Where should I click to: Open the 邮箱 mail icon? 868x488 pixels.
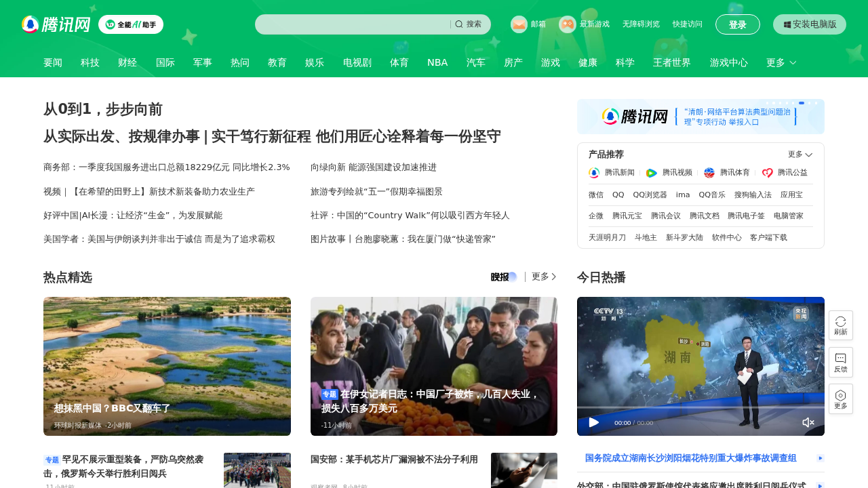519,24
